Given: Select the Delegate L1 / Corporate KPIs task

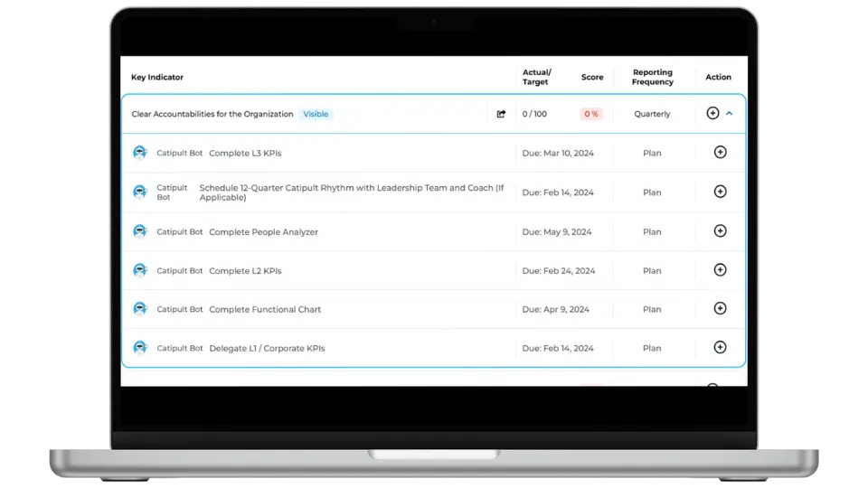Looking at the screenshot, I should coord(267,348).
